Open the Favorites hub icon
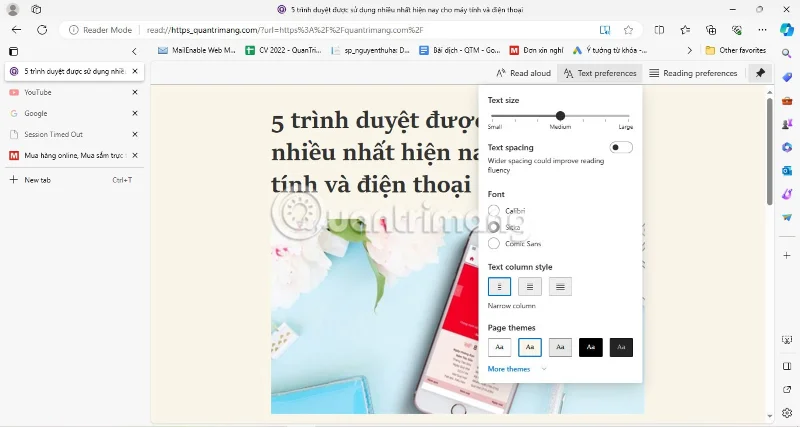 (x=685, y=30)
